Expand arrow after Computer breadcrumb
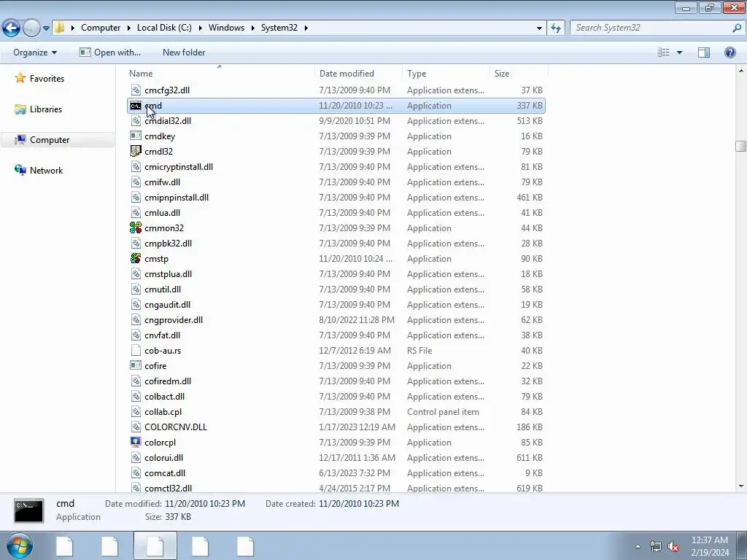747x560 pixels. tap(129, 28)
